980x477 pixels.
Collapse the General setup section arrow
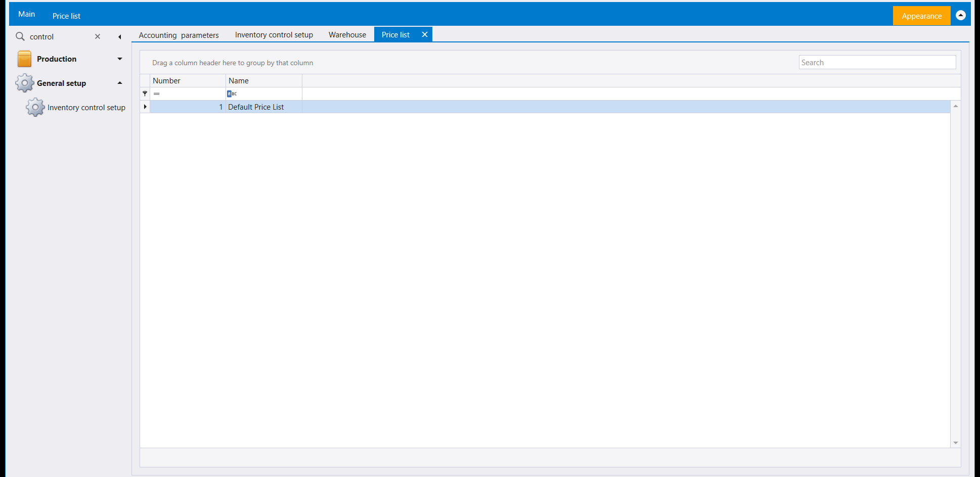[120, 83]
